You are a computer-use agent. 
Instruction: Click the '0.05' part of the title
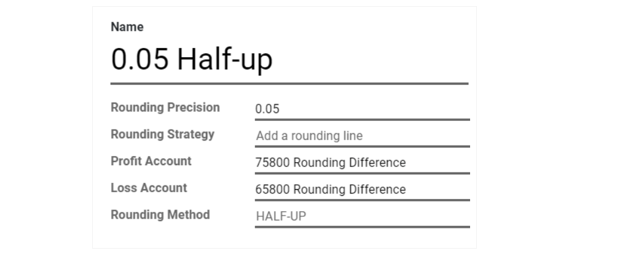[139, 60]
